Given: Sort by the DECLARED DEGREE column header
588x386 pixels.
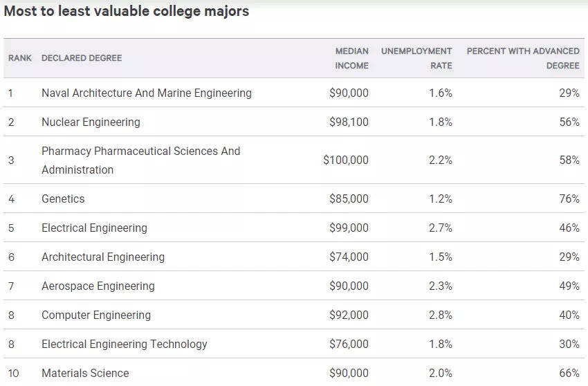Looking at the screenshot, I should [x=82, y=58].
